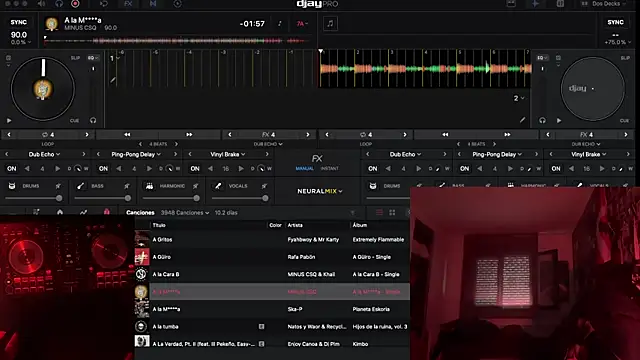Click deck 2 waveform edit pencil icon

point(522,120)
